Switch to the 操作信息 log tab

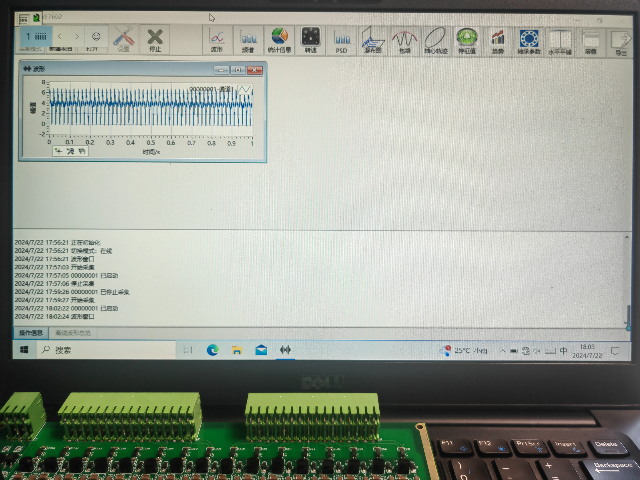[x=31, y=333]
